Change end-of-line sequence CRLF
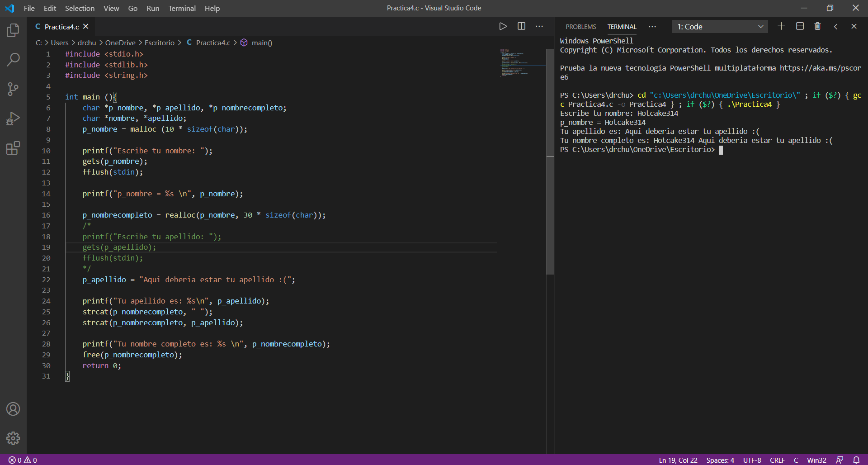 pyautogui.click(x=777, y=460)
